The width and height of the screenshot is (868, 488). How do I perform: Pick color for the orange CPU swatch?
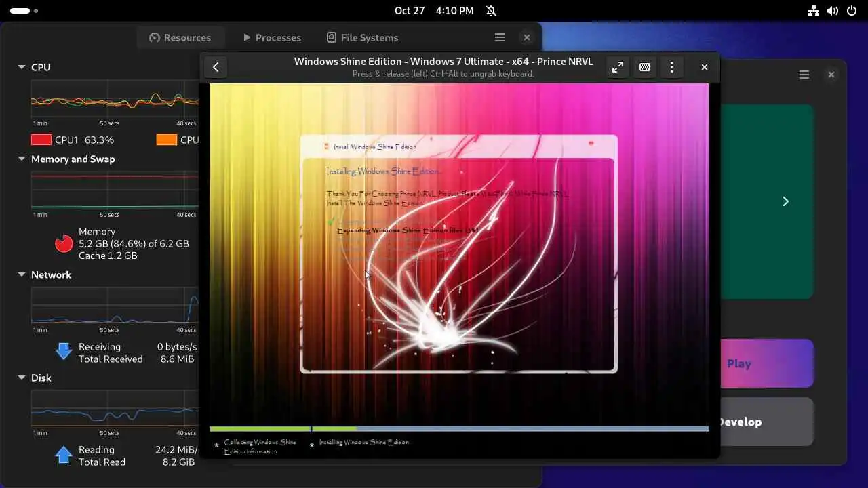[167, 140]
